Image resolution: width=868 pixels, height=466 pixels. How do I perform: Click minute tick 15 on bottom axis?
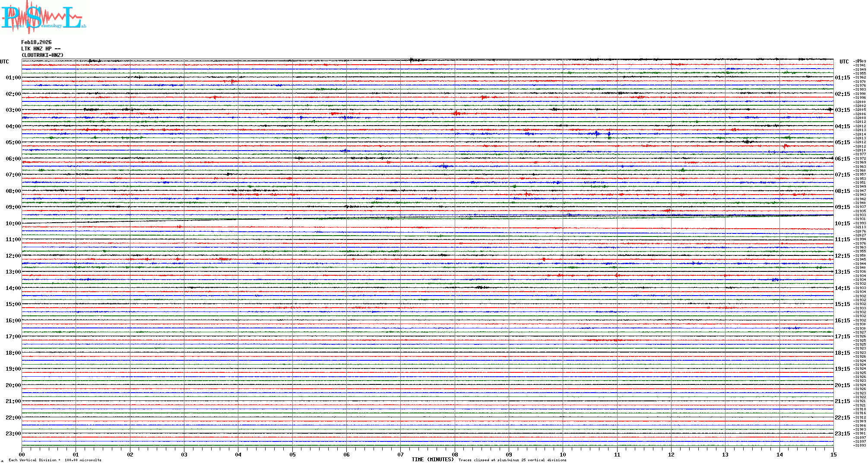[833, 454]
